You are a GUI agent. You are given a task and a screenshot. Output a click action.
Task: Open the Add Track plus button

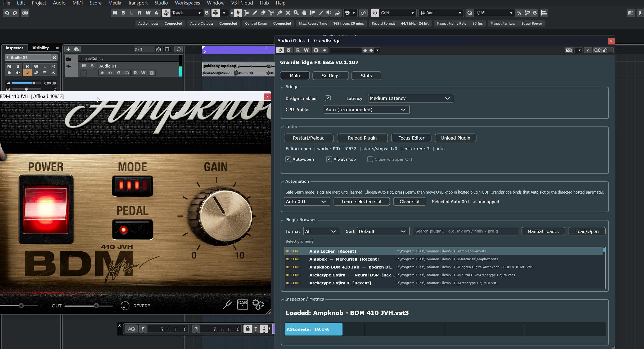tap(68, 49)
